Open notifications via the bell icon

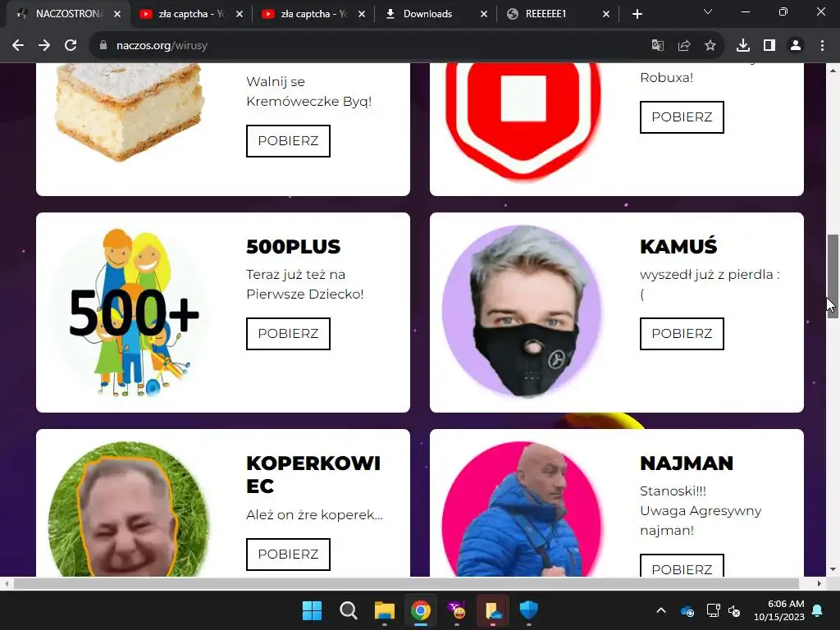pyautogui.click(x=818, y=610)
